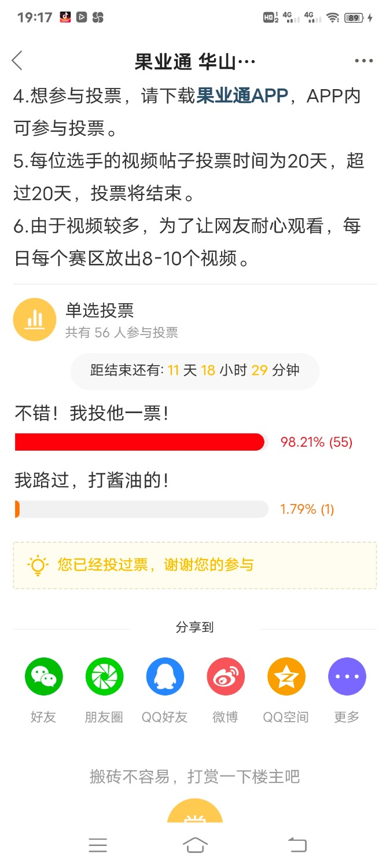The height and width of the screenshot is (868, 390).
Task: Open the 果业通APP download link
Action: [x=242, y=96]
